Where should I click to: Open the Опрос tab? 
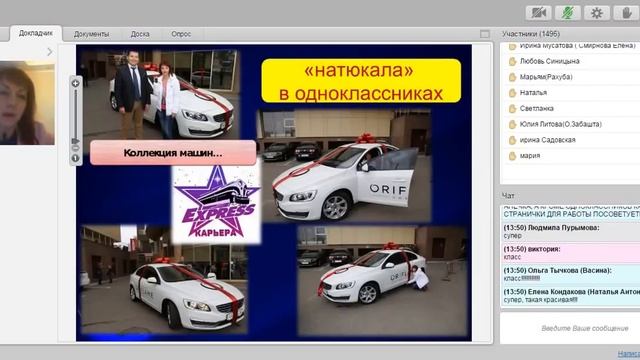click(181, 34)
